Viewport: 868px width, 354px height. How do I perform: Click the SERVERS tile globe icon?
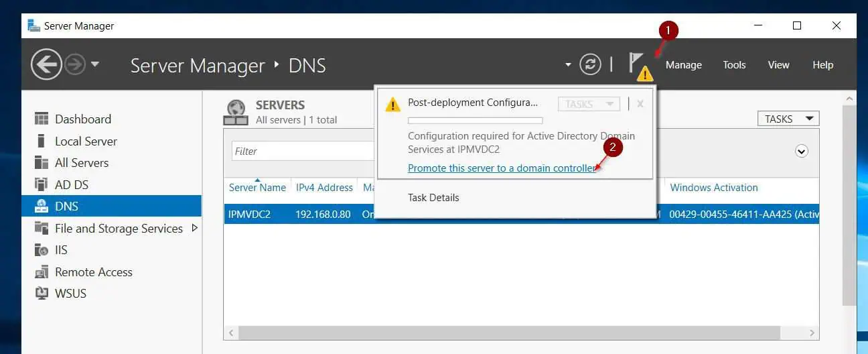(x=236, y=112)
